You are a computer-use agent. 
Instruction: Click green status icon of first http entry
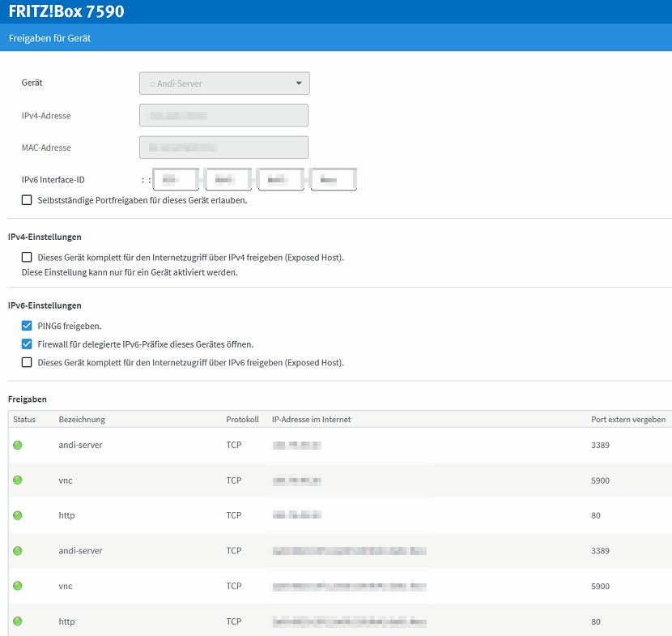[x=18, y=515]
